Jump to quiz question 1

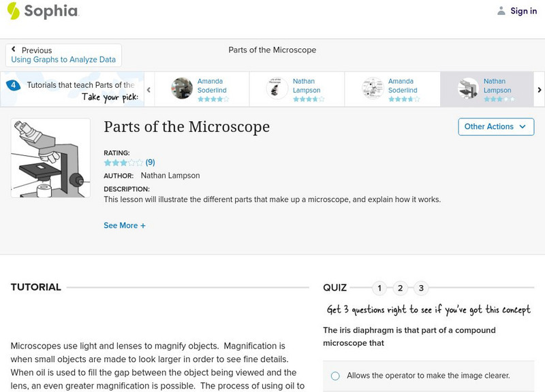click(x=379, y=288)
